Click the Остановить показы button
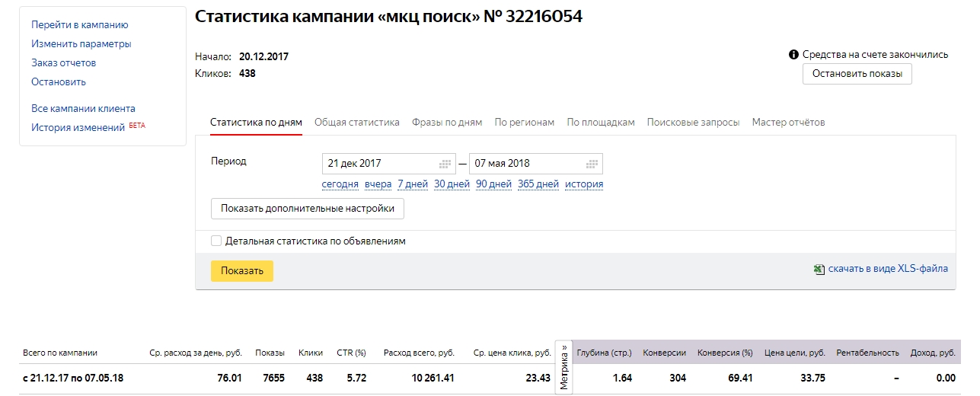Viewport: 980px width, 396px height. click(x=857, y=74)
